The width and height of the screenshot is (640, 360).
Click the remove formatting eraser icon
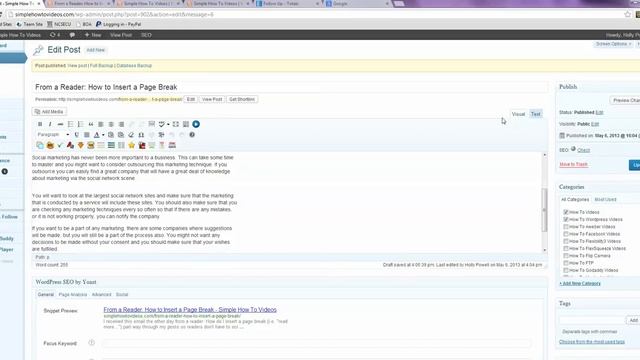click(x=131, y=135)
